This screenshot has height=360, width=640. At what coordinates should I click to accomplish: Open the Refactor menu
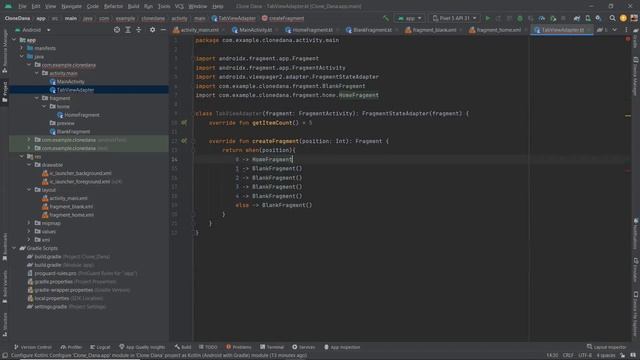coord(113,6)
